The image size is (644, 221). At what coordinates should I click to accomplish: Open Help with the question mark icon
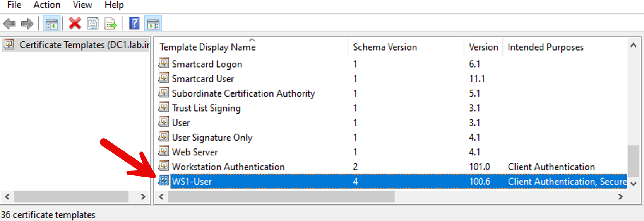134,24
